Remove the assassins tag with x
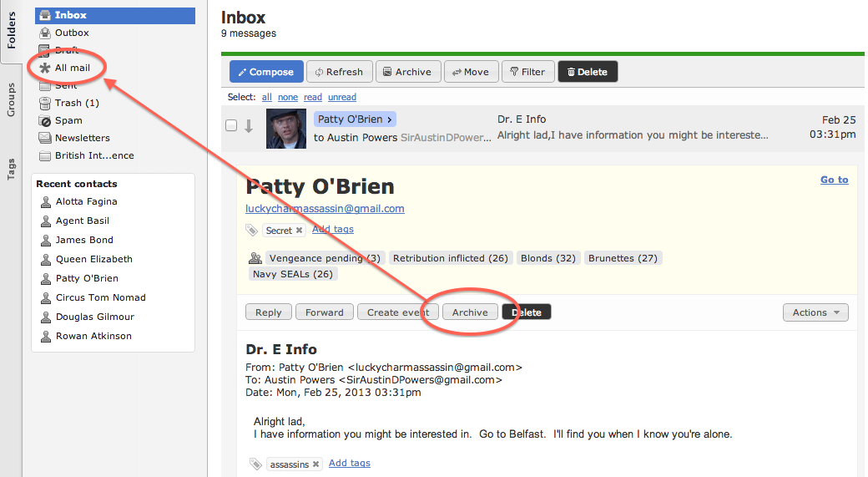The image size is (868, 477). tap(315, 464)
